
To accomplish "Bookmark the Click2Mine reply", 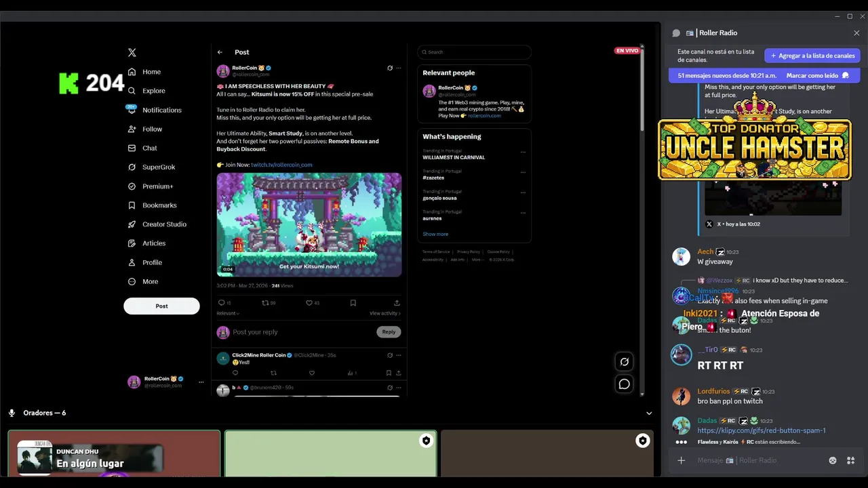I will [389, 373].
